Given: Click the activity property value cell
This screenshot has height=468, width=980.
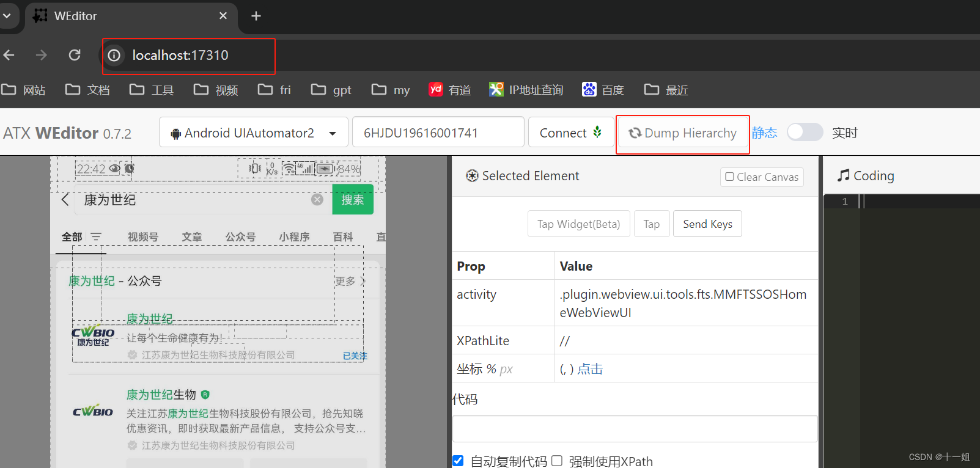Looking at the screenshot, I should coord(686,303).
